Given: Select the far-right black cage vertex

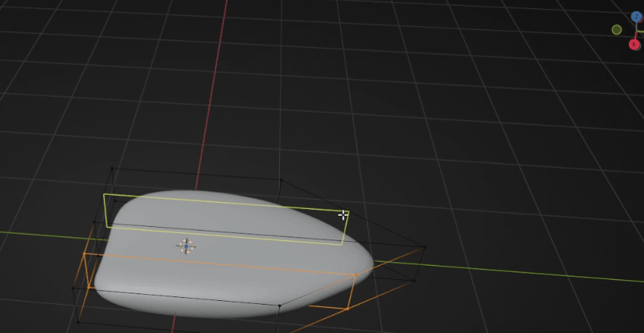Looking at the screenshot, I should click(425, 247).
